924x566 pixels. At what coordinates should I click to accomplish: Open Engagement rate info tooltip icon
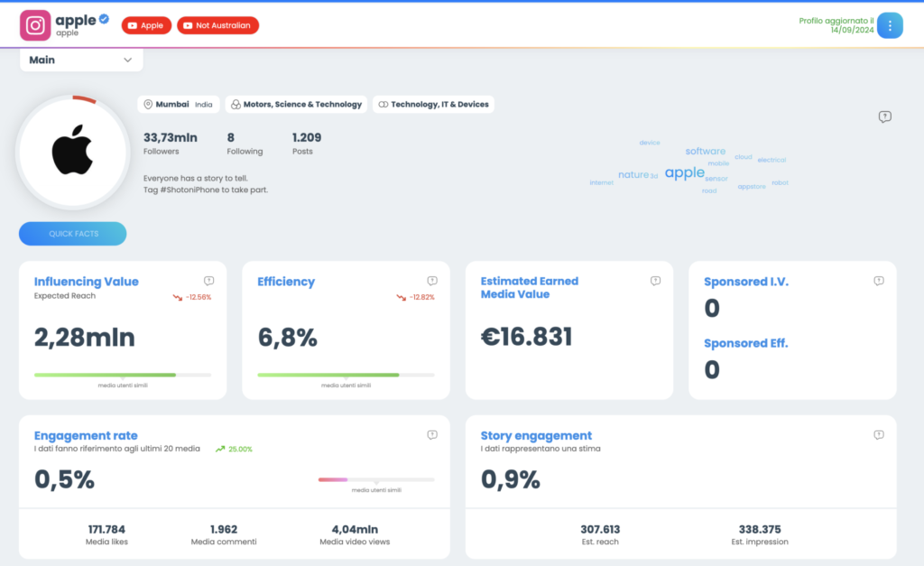tap(432, 435)
